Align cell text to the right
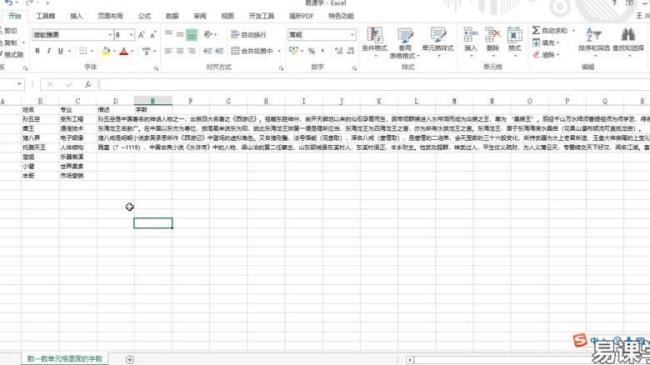This screenshot has width=650, height=365. point(192,51)
